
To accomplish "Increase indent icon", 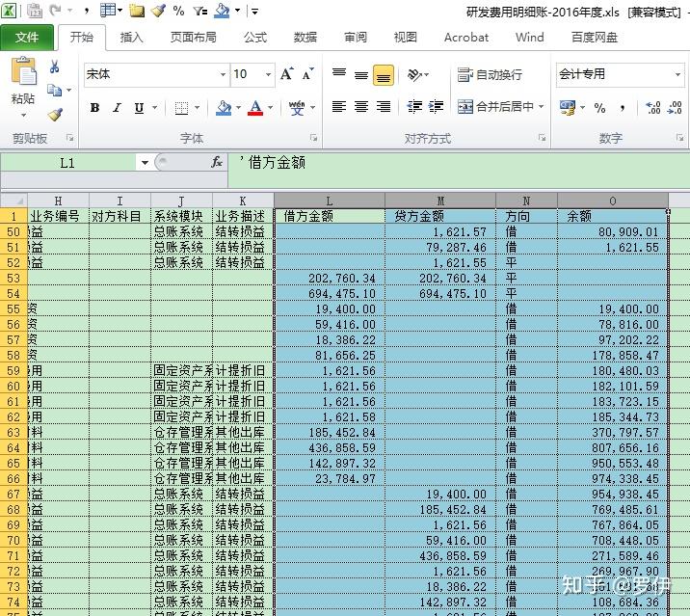I will (437, 107).
